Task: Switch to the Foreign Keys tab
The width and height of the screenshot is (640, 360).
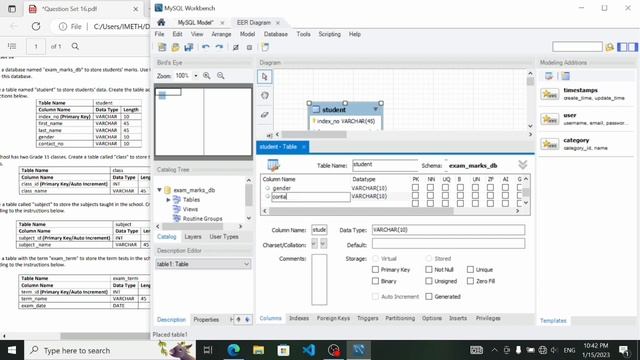Action: (333, 318)
